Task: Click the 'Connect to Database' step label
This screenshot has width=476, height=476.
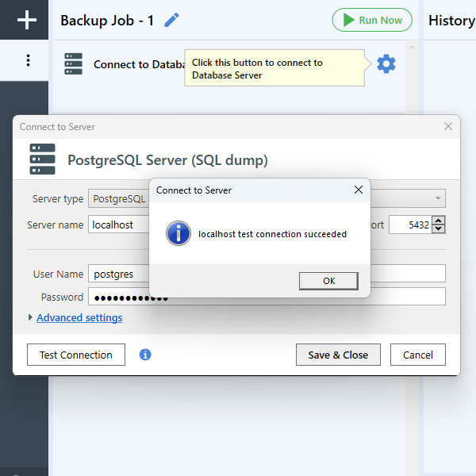Action: 140,64
